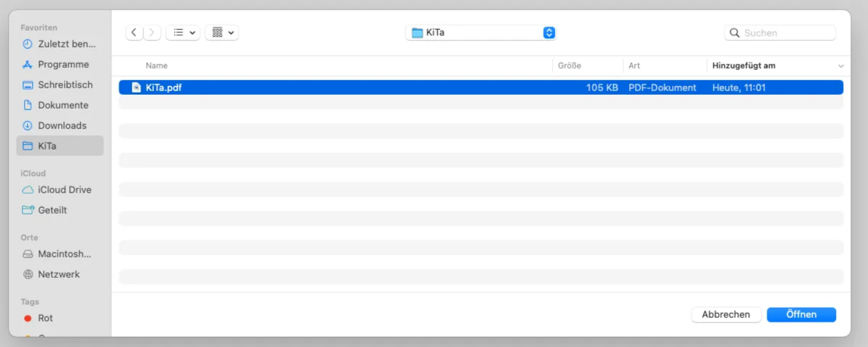The image size is (868, 347).
Task: Click the Öffnen button
Action: point(801,315)
